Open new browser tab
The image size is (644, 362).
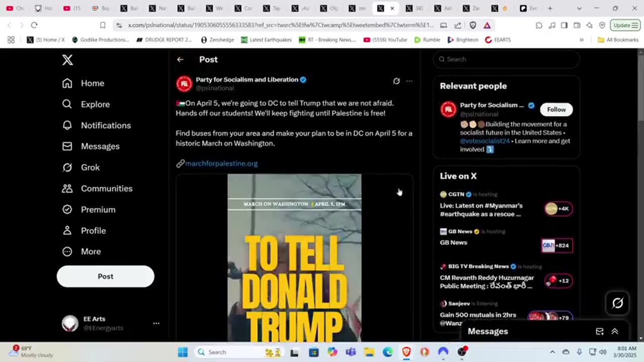click(x=550, y=9)
